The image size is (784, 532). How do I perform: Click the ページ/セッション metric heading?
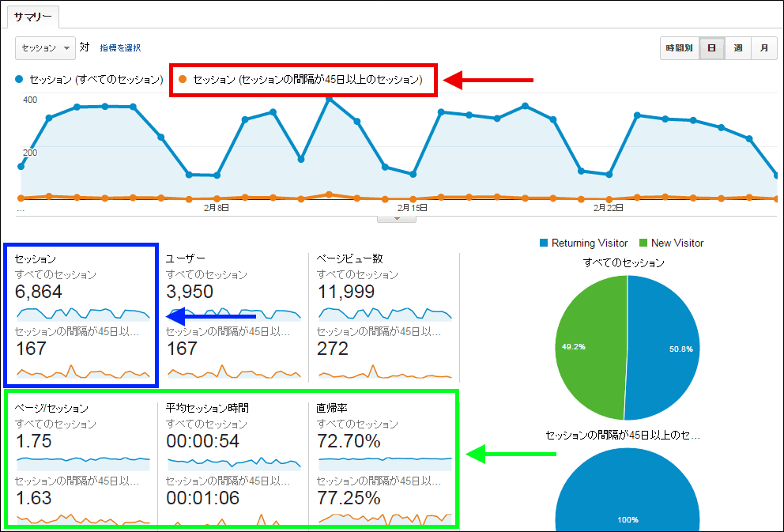click(51, 408)
